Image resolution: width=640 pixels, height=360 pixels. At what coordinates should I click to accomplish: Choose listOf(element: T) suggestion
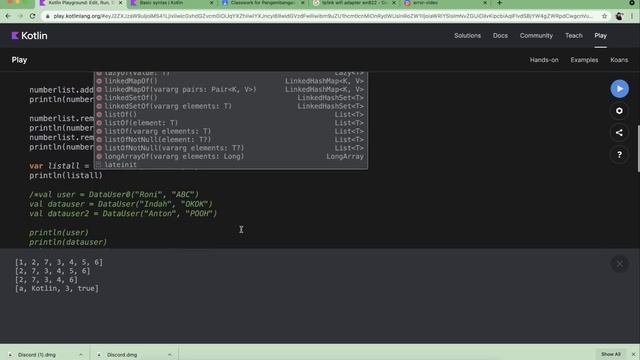click(x=231, y=123)
